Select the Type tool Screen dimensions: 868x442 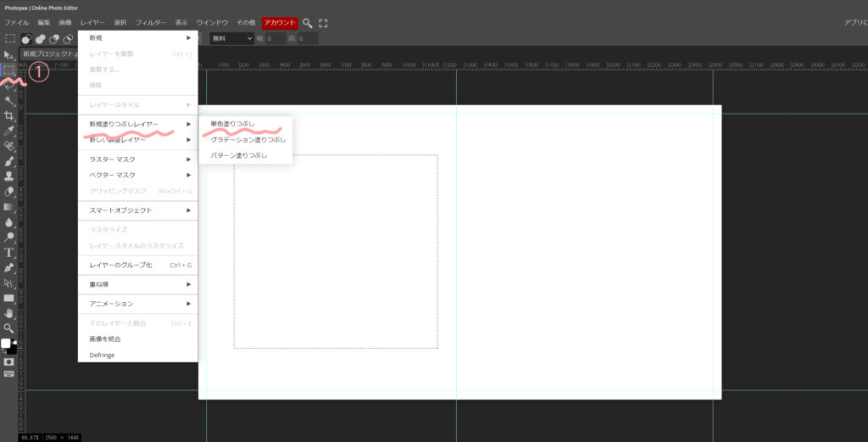(9, 252)
